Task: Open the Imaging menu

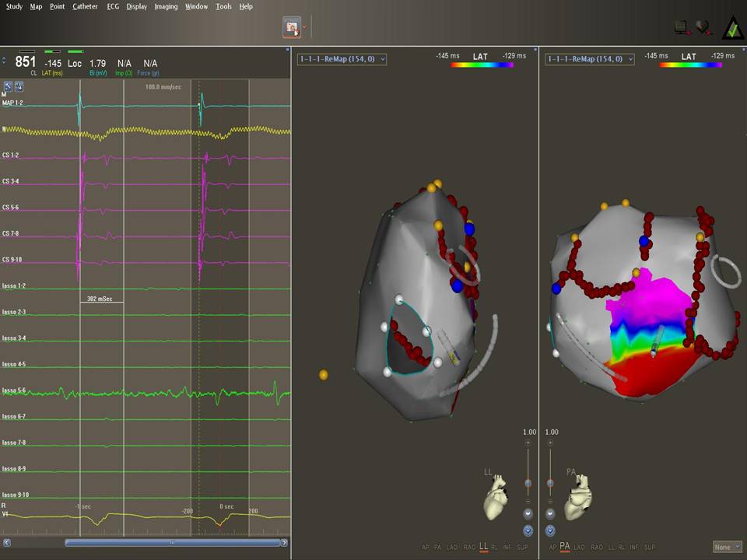Action: click(x=166, y=6)
